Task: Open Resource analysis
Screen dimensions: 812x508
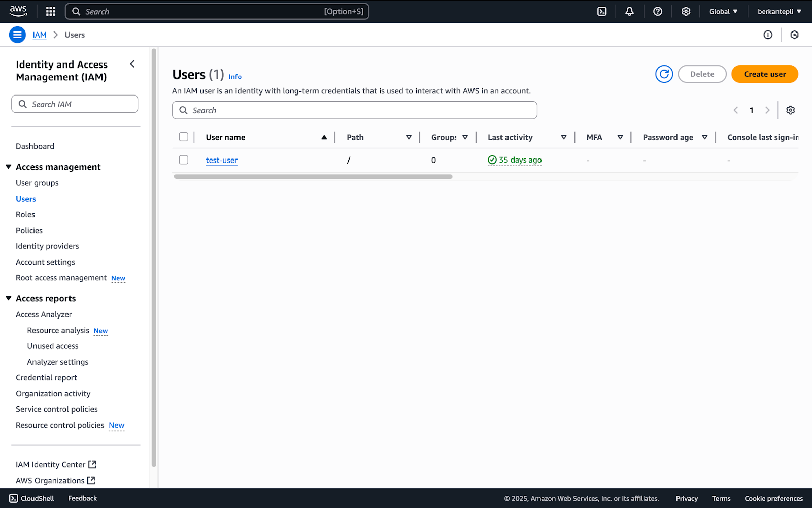Action: pyautogui.click(x=58, y=330)
